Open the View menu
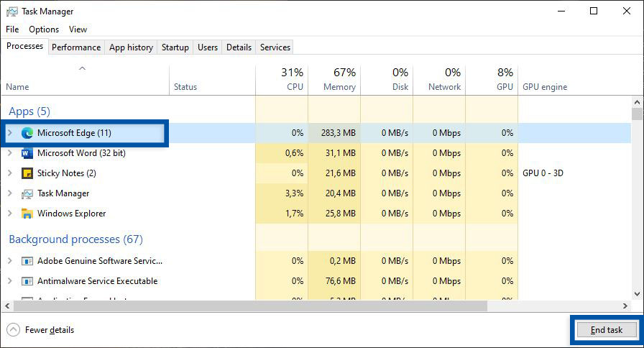Image resolution: width=644 pixels, height=348 pixels. pyautogui.click(x=78, y=29)
